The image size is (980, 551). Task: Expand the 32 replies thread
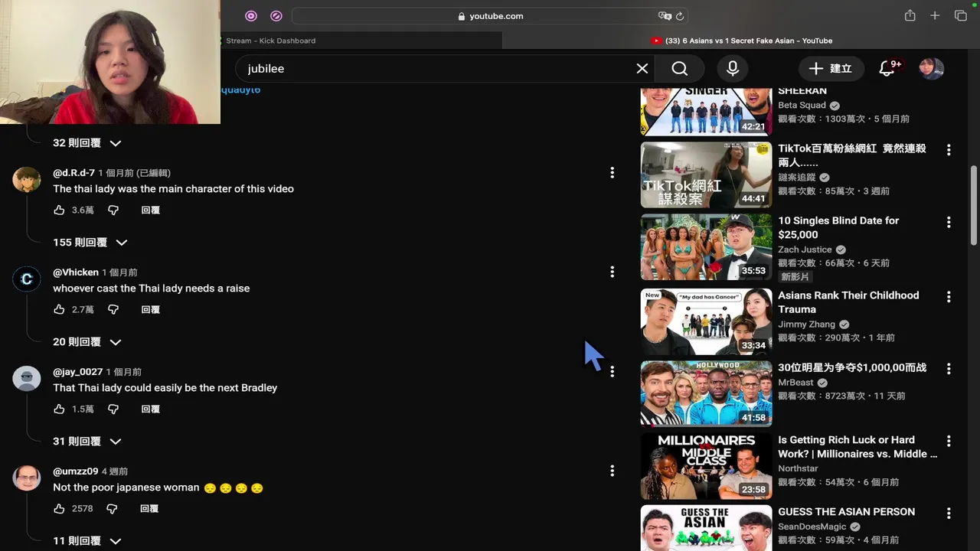pyautogui.click(x=87, y=143)
